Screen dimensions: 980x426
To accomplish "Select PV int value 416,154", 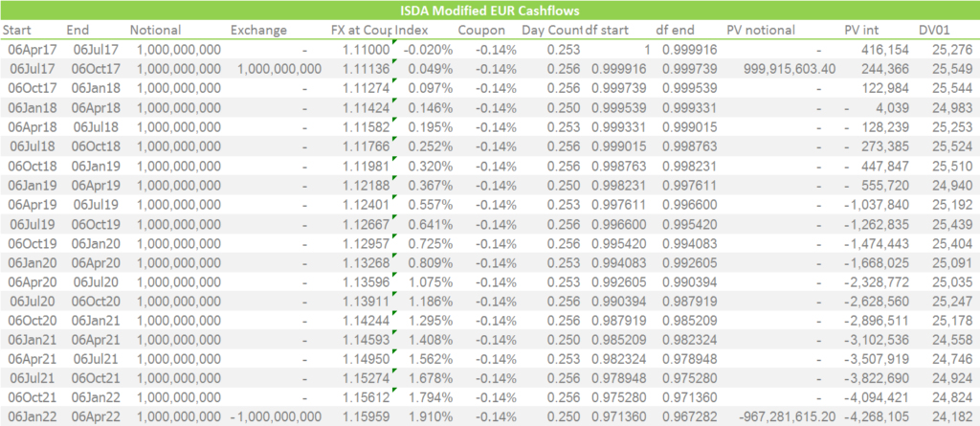I will pos(887,50).
